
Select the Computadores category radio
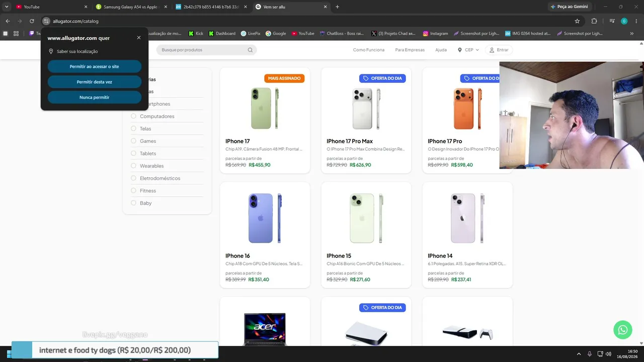point(133,116)
